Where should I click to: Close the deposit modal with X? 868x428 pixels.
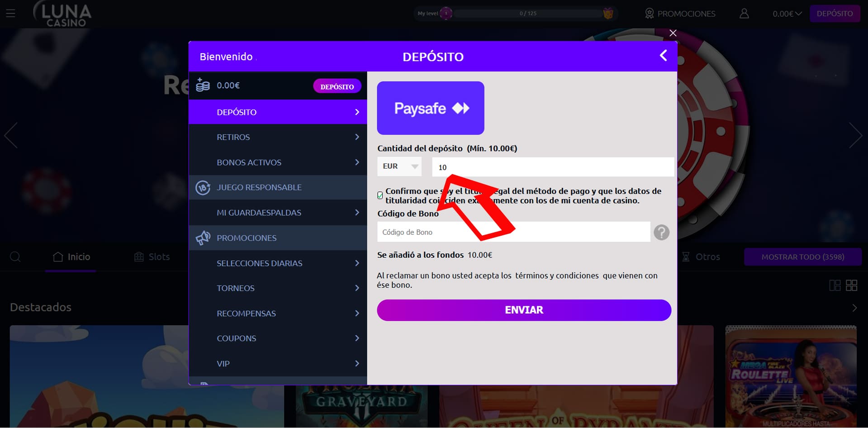click(673, 33)
